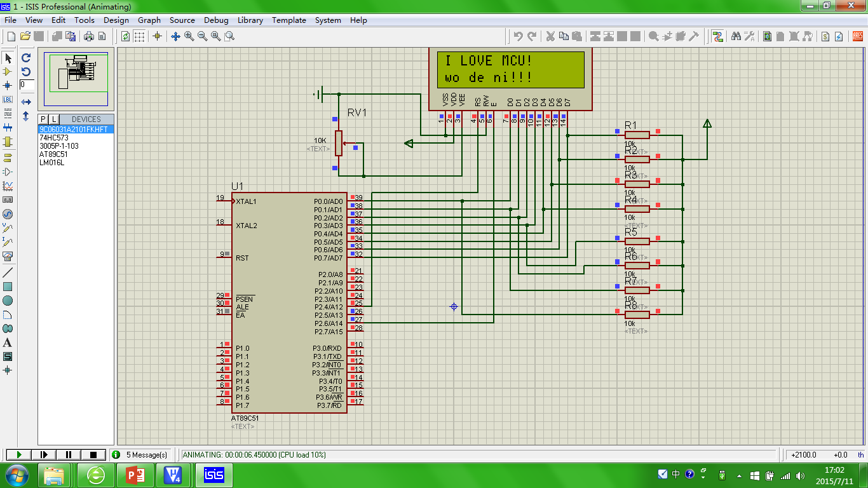
Task: Click the P pick devices button
Action: (43, 119)
